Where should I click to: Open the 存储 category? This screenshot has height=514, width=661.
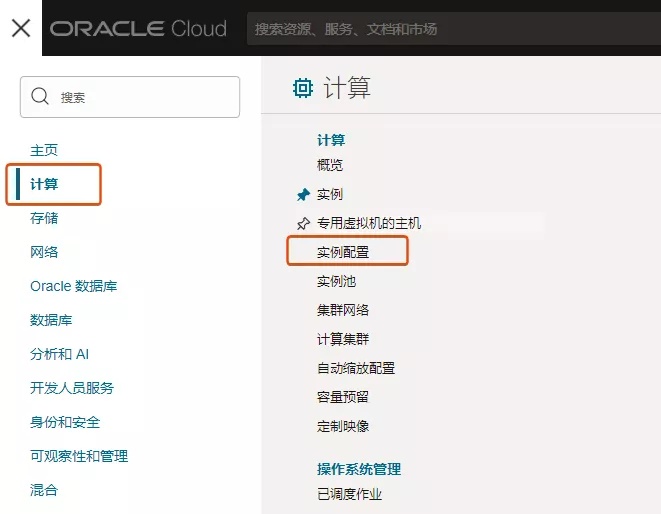coord(44,218)
